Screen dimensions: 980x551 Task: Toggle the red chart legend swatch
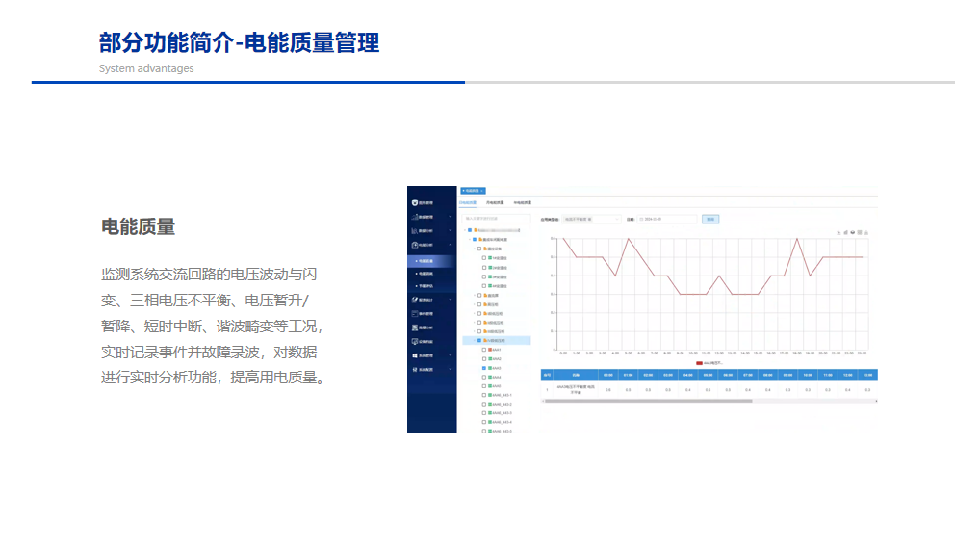pos(699,363)
